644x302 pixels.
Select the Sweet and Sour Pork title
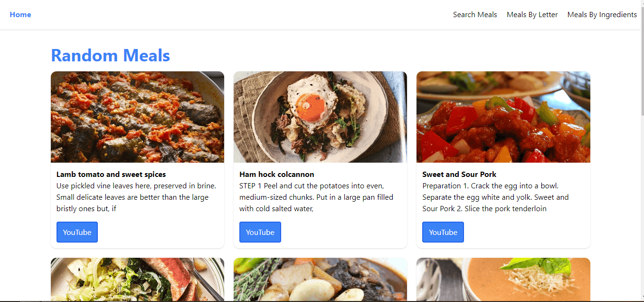pos(459,175)
